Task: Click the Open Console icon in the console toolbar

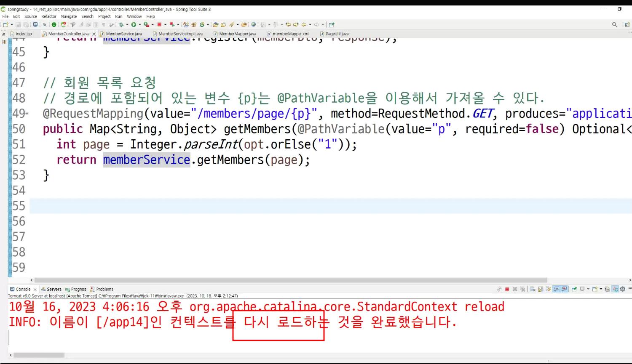Action: pos(595,289)
